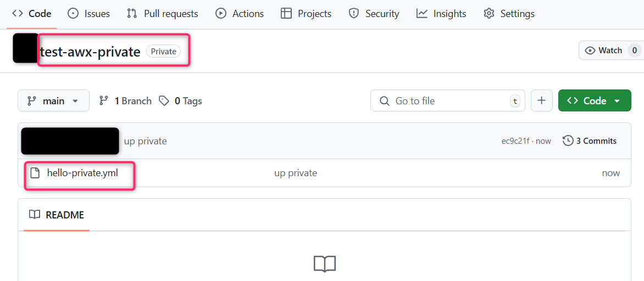Open the 3 Commits history
This screenshot has width=644, height=281.
tap(590, 140)
